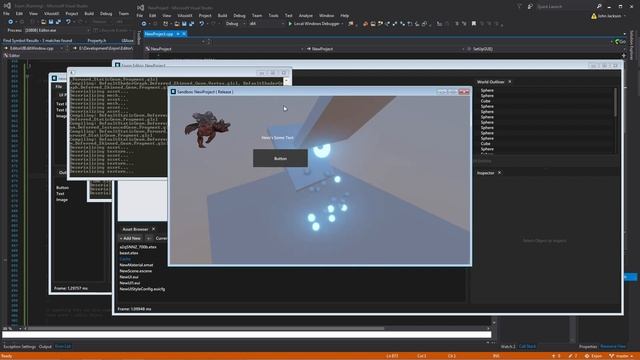The width and height of the screenshot is (640, 360).
Task: Open Analyze menu in NewProject Visual Studio
Action: pyautogui.click(x=305, y=16)
